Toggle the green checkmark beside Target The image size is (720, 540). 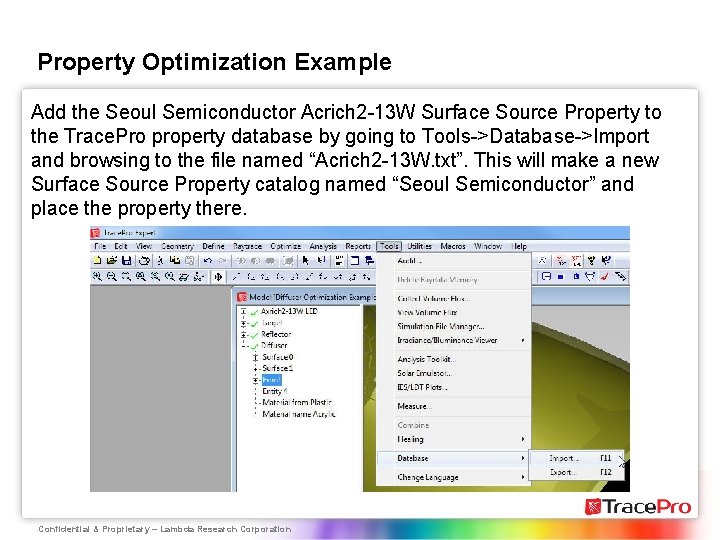click(x=254, y=324)
